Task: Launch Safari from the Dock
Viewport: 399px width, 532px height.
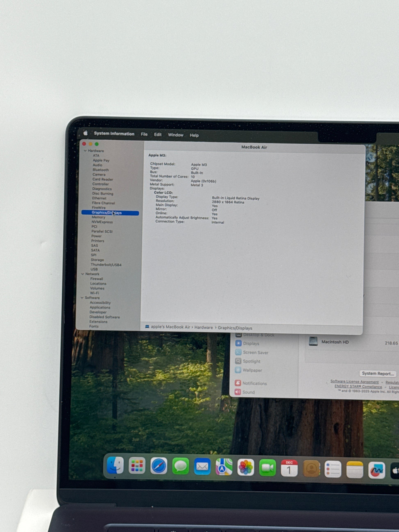Action: [x=159, y=466]
